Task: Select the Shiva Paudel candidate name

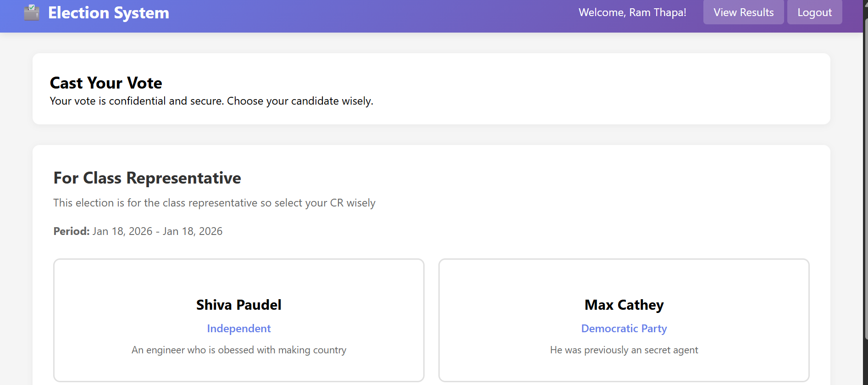Action: pos(239,305)
